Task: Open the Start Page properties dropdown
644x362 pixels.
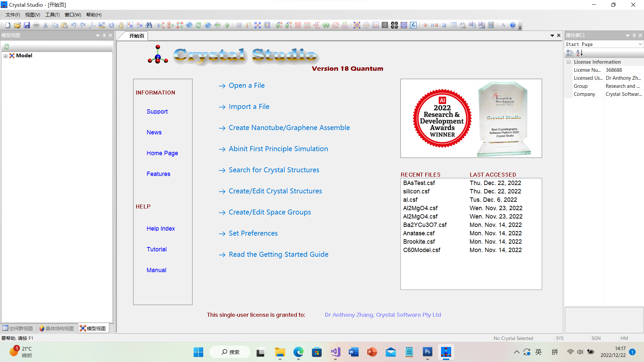Action: pyautogui.click(x=640, y=44)
